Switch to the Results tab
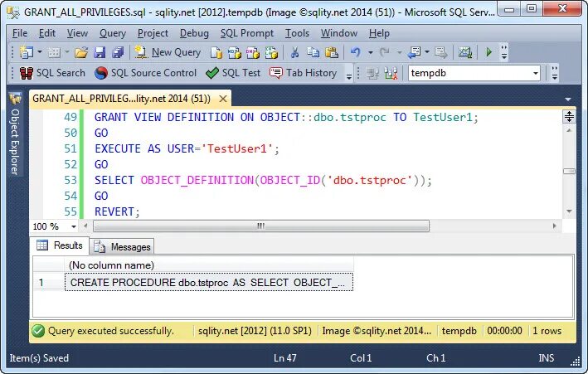This screenshot has height=374, width=588. pyautogui.click(x=60, y=245)
